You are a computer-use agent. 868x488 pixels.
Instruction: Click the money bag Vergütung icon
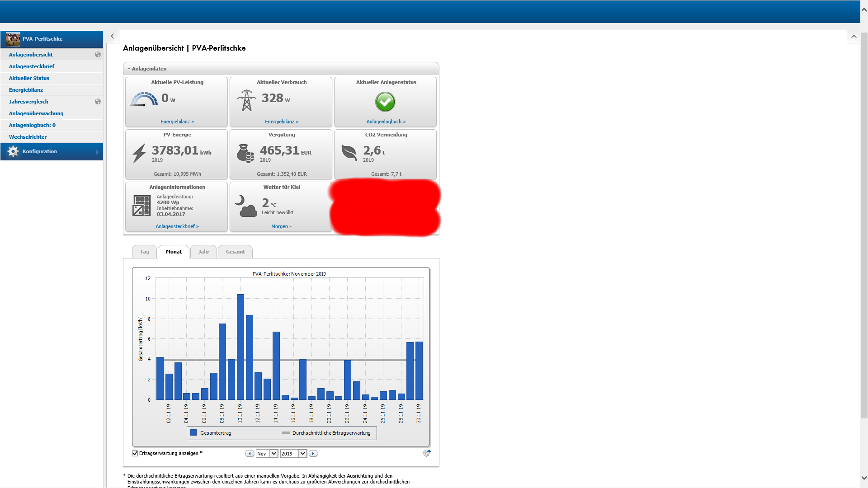pyautogui.click(x=245, y=154)
